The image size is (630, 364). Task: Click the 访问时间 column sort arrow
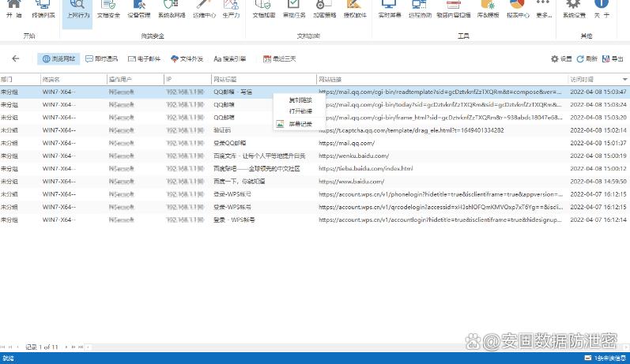[x=624, y=80]
